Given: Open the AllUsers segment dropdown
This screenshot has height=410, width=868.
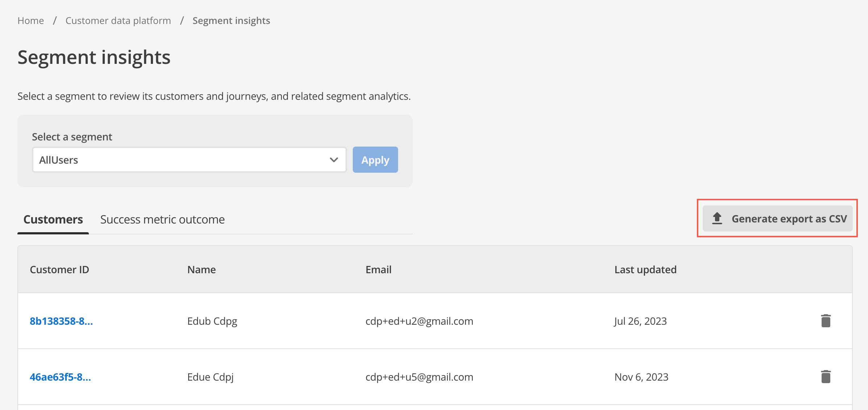Looking at the screenshot, I should pyautogui.click(x=189, y=160).
